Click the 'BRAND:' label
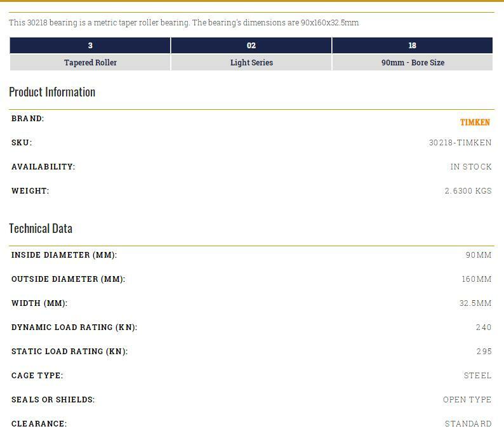The width and height of the screenshot is (504, 443). [x=28, y=118]
